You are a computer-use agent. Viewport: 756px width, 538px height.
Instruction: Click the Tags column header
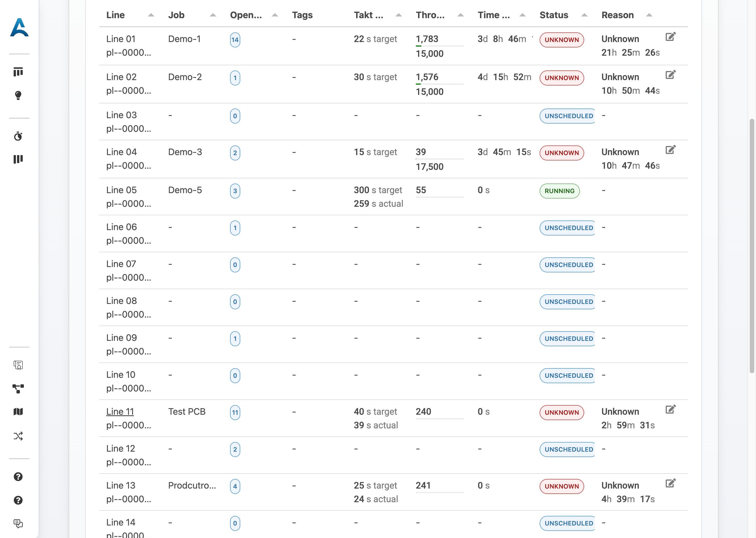pyautogui.click(x=302, y=15)
